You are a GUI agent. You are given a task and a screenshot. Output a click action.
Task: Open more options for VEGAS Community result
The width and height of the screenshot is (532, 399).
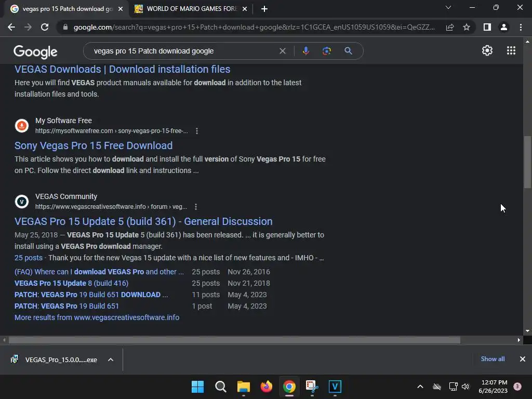(196, 207)
